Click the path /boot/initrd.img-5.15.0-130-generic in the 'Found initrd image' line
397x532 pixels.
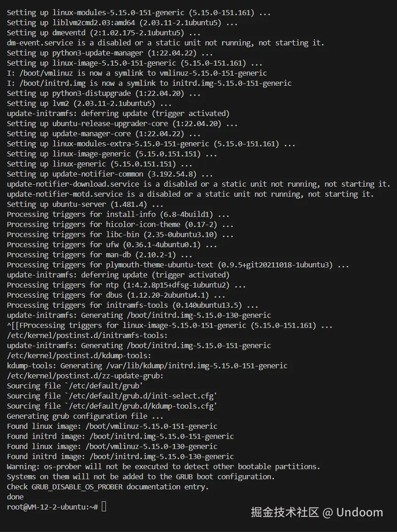(162, 456)
